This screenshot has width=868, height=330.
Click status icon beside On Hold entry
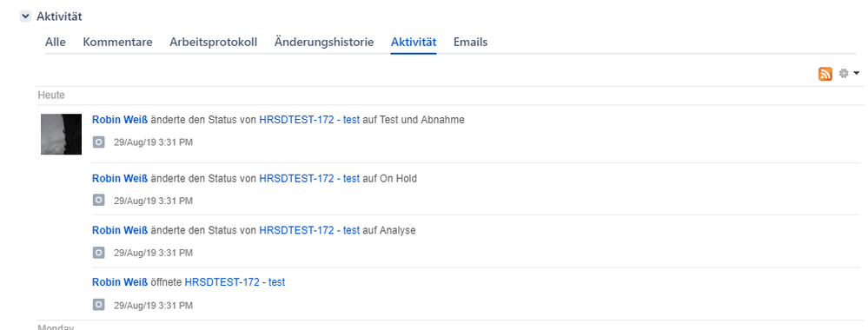pos(98,201)
